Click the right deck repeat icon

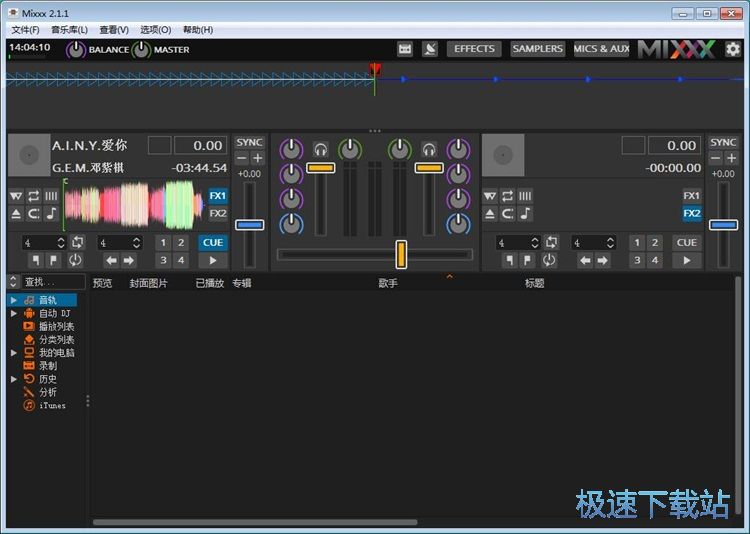click(x=508, y=196)
